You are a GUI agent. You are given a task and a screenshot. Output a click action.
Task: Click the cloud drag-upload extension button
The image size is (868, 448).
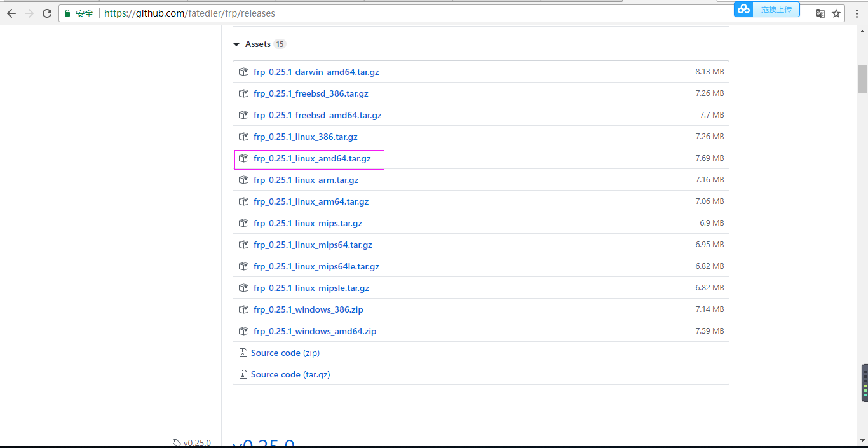point(766,9)
